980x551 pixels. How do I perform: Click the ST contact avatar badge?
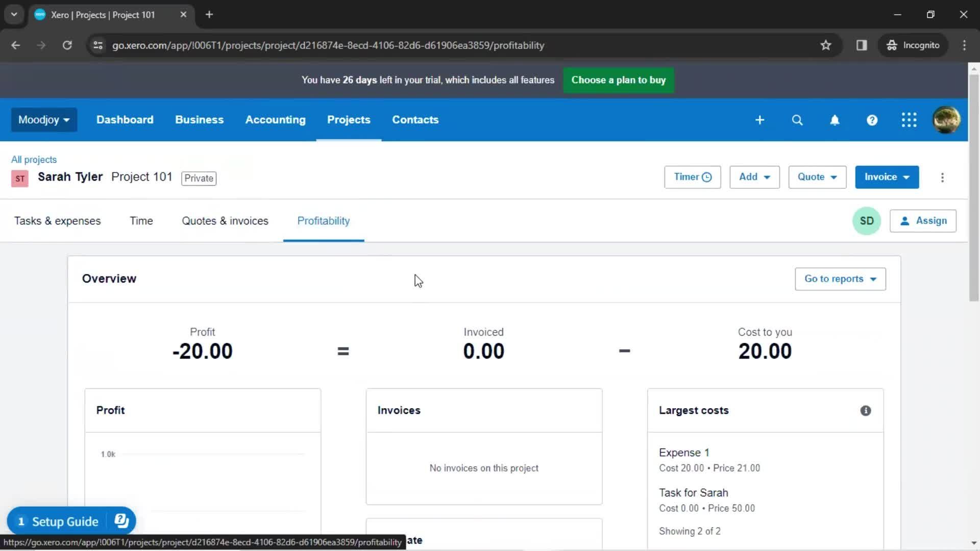tap(20, 179)
